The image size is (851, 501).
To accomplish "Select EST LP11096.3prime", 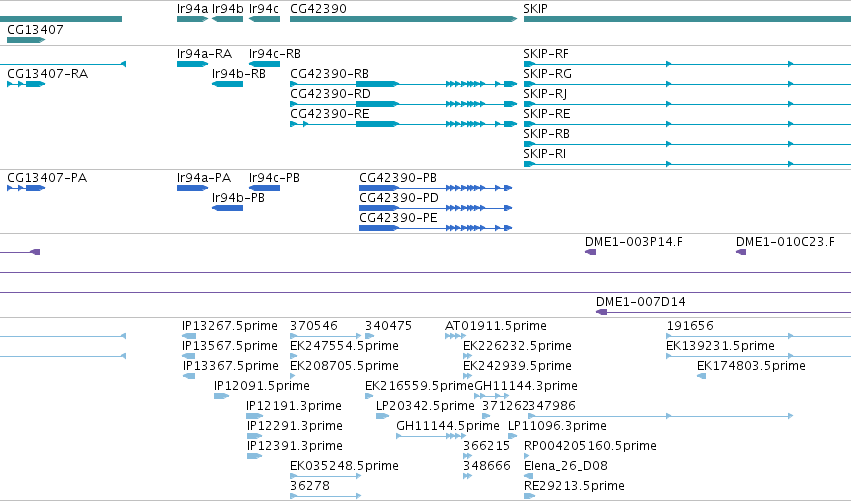I will pyautogui.click(x=513, y=436).
